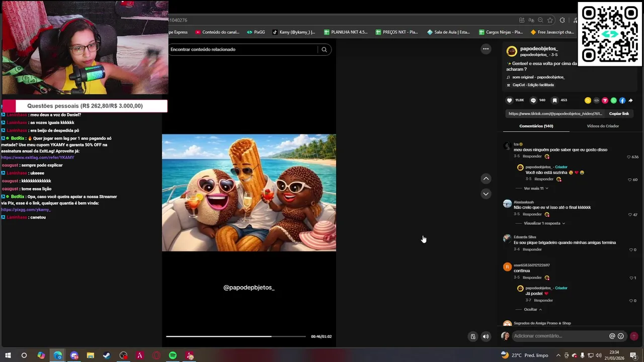Image resolution: width=644 pixels, height=362 pixels.
Task: Open File Explorer from the taskbar
Action: tap(91, 355)
